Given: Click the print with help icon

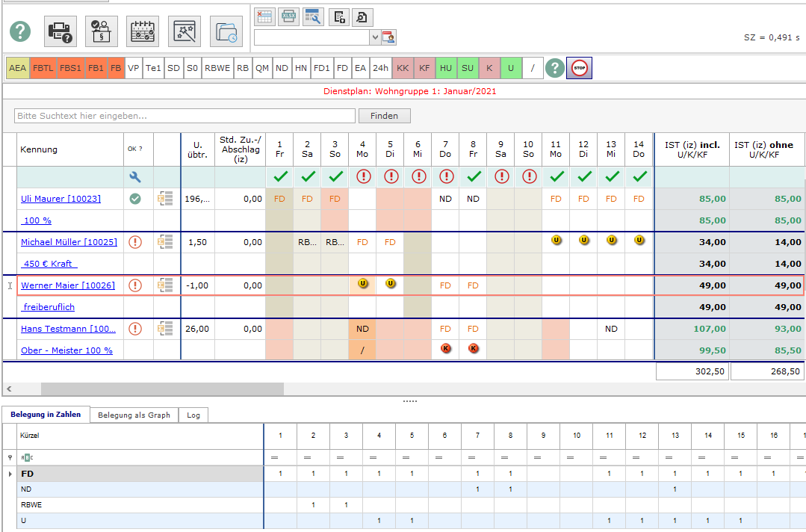Looking at the screenshot, I should [x=61, y=31].
